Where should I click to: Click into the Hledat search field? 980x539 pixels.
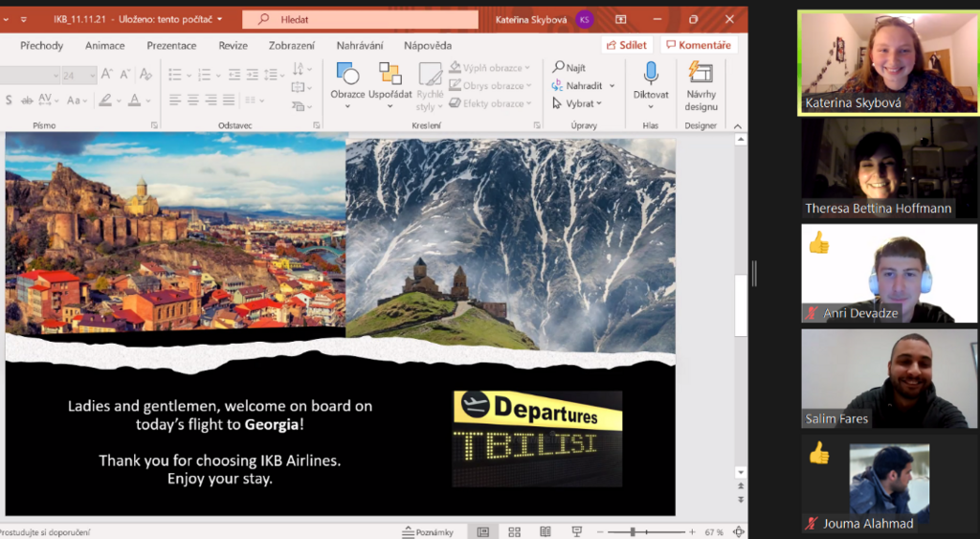(361, 19)
